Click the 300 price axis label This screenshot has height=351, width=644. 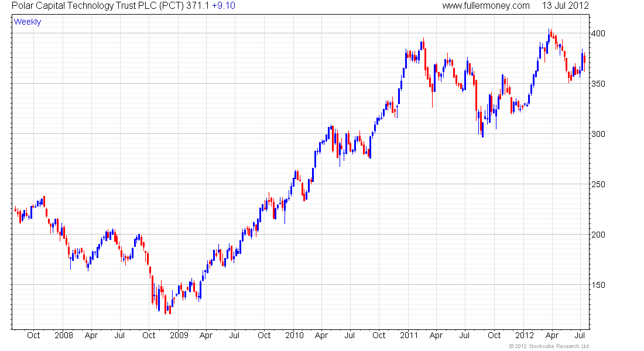pos(598,134)
